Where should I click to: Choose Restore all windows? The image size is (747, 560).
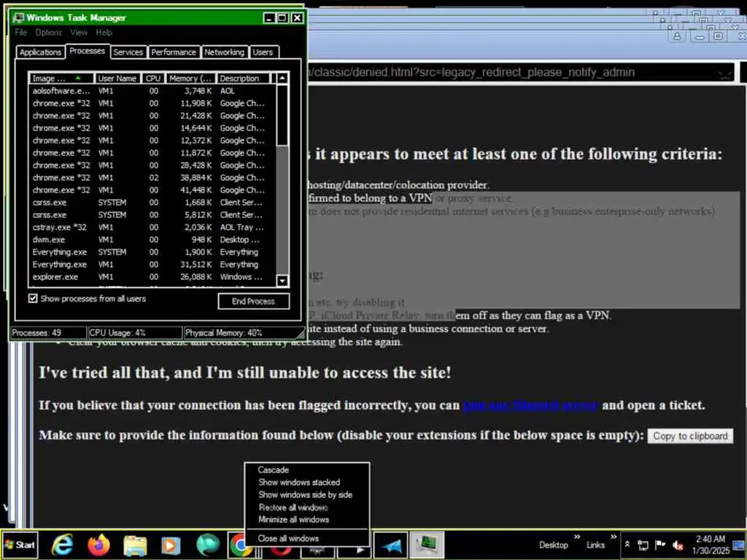coord(306,507)
